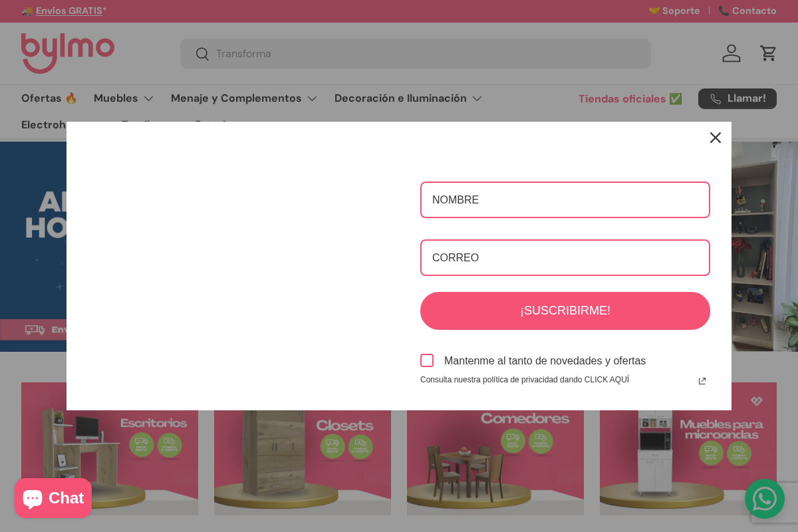Viewport: 798px width, 532px height.
Task: Click the external link icon near privacy policy
Action: pos(702,380)
